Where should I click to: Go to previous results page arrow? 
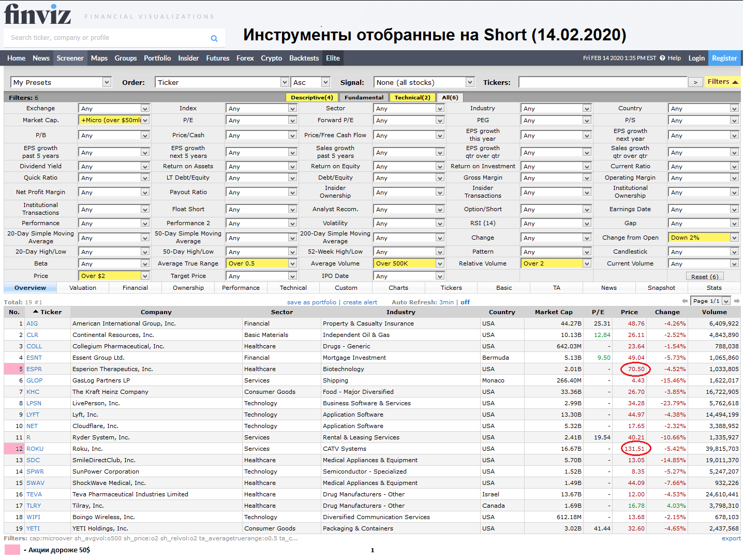(x=685, y=301)
